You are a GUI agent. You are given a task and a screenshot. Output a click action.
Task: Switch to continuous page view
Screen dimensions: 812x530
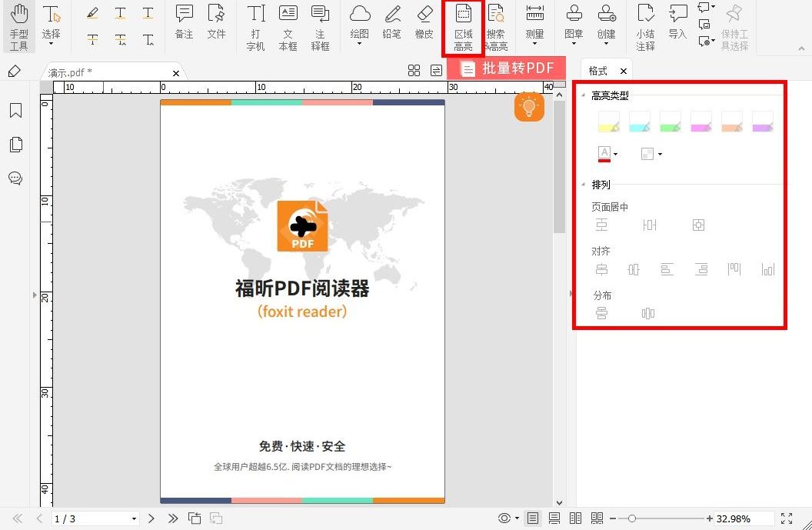click(x=554, y=518)
